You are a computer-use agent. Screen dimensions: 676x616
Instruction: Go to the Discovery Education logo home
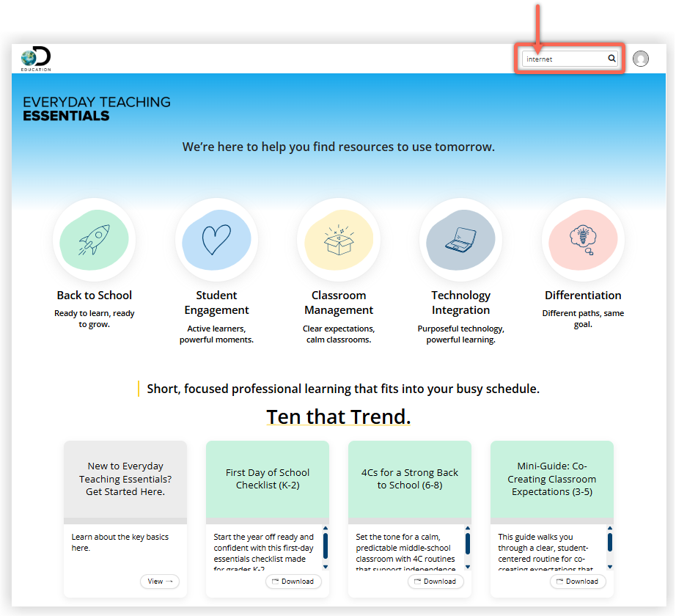(x=36, y=59)
